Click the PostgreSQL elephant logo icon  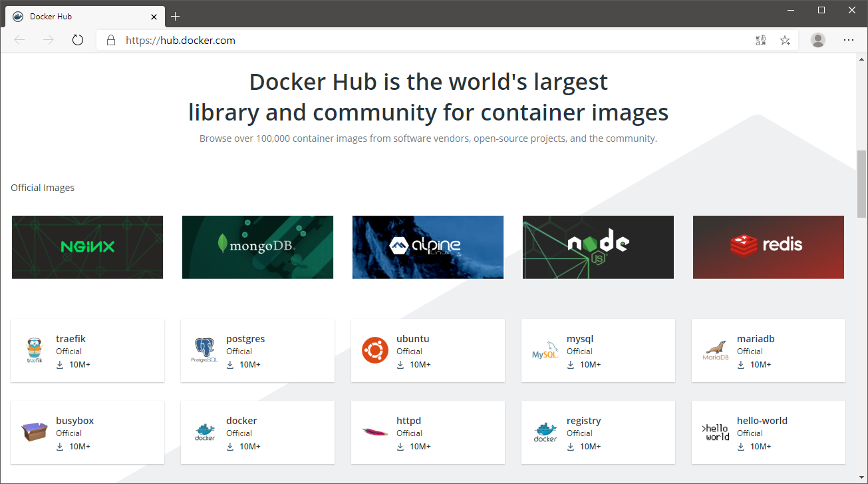(204, 350)
